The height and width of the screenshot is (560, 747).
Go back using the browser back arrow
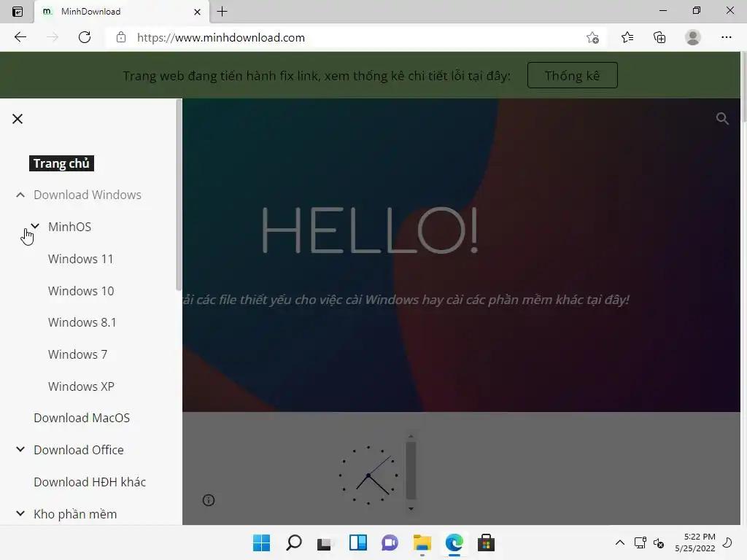(20, 37)
